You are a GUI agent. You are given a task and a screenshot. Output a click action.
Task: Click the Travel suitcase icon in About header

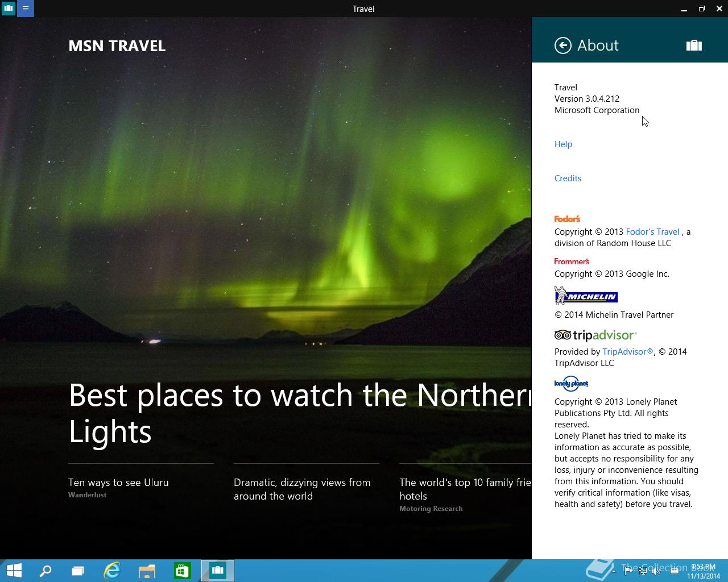(x=694, y=45)
